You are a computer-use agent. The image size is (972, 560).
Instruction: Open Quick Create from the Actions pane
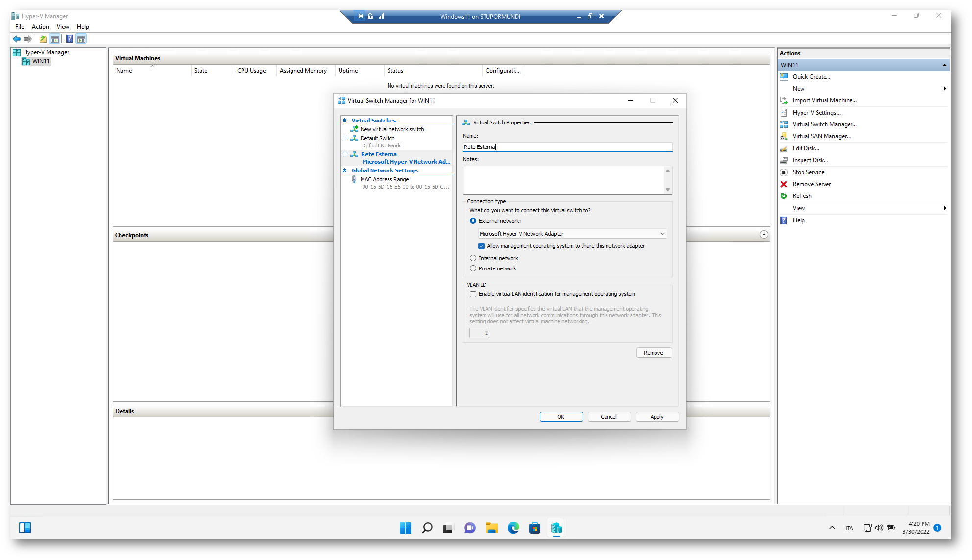coord(811,77)
